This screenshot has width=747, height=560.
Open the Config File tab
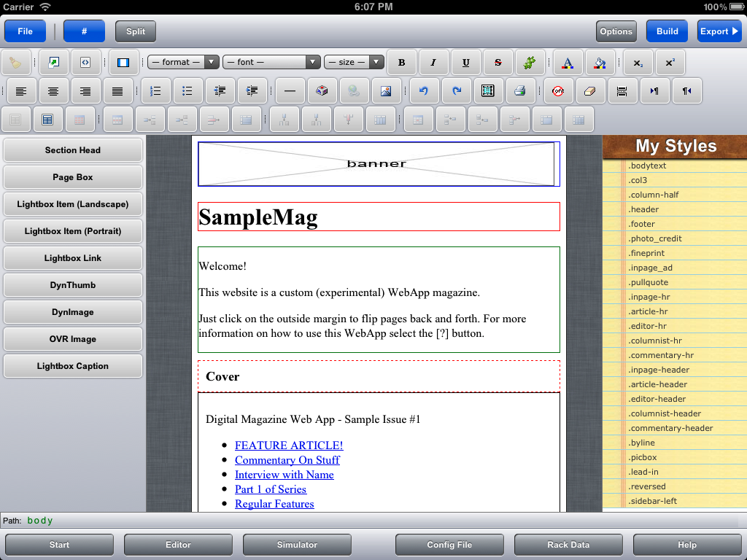[449, 545]
